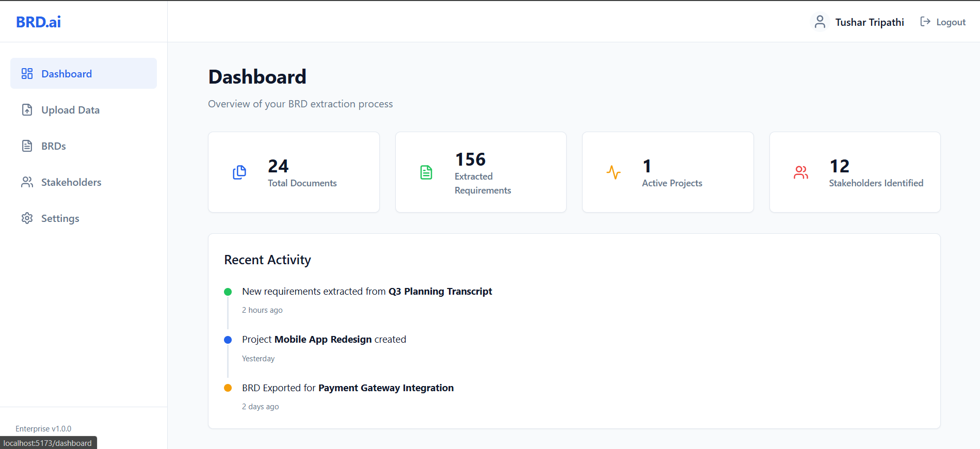Click the Upload Data file icon
Image resolution: width=980 pixels, height=449 pixels.
pos(27,110)
